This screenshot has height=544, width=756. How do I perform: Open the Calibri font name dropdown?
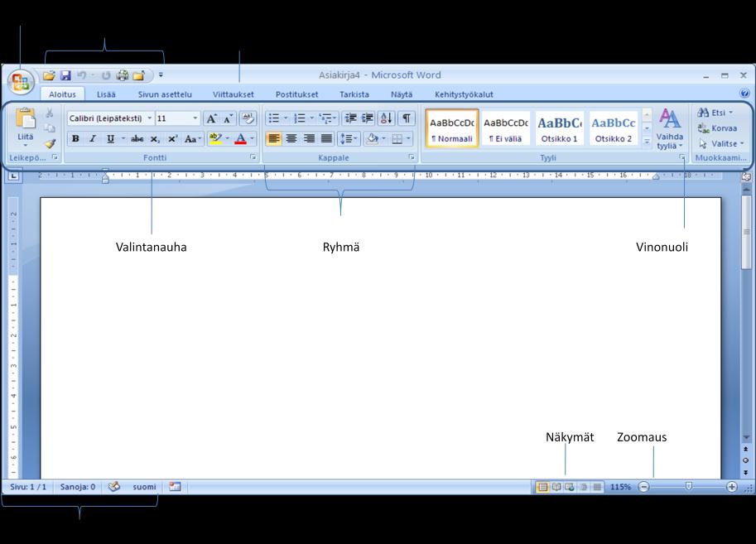150,118
